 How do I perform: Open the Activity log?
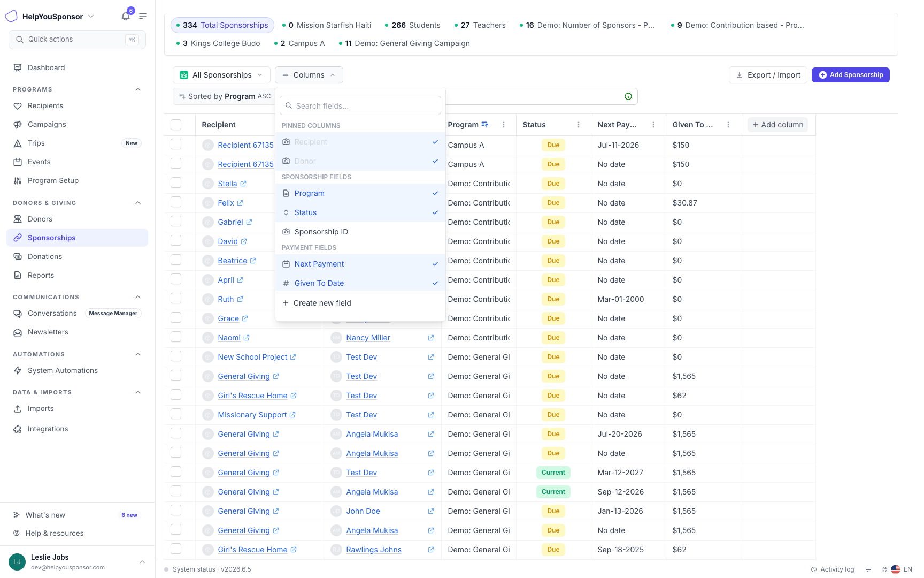point(833,569)
